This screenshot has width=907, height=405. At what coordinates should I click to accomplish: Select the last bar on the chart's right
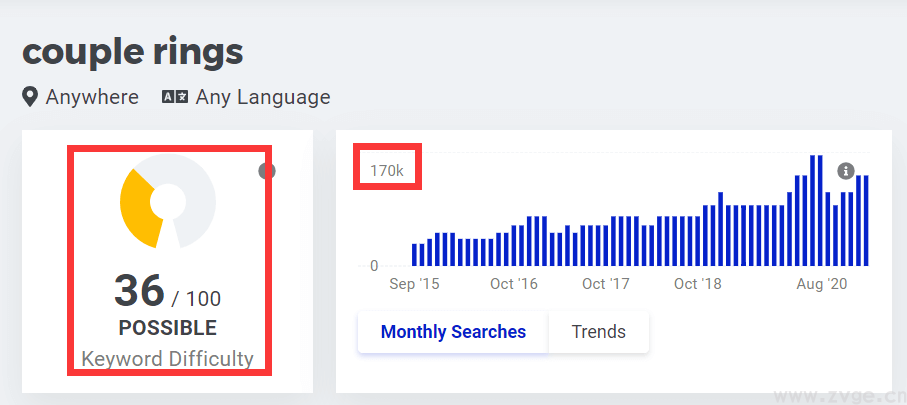pos(865,221)
